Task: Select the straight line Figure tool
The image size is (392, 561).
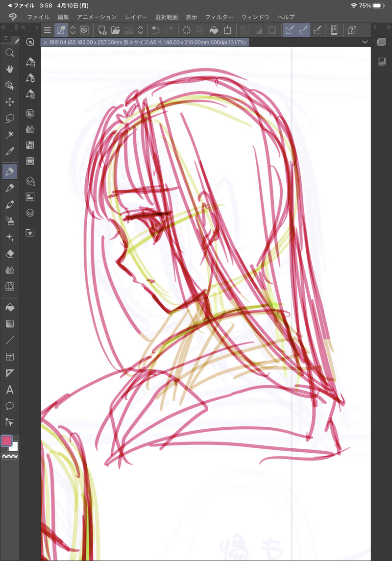Action: 10,340
